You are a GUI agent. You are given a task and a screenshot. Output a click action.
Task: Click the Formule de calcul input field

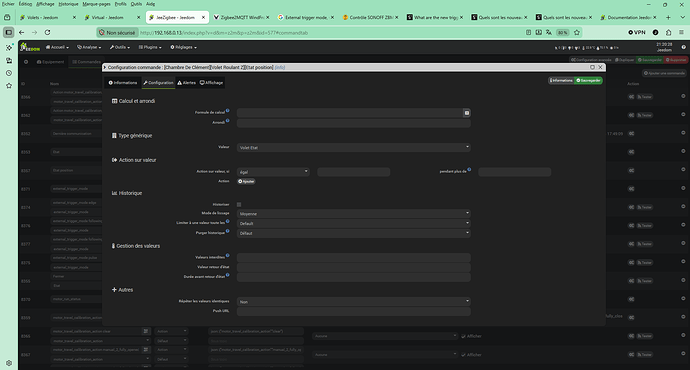pyautogui.click(x=350, y=113)
